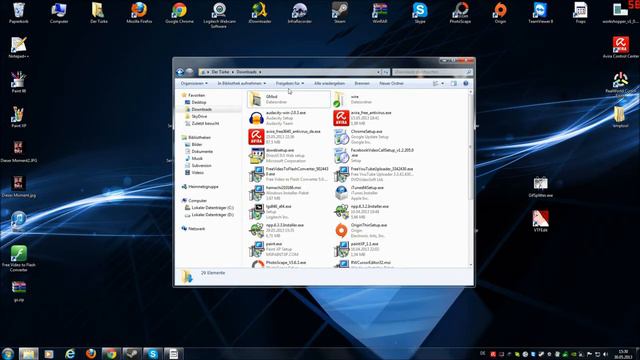
Task: Open Avira Control Center desktop icon
Action: click(x=620, y=47)
